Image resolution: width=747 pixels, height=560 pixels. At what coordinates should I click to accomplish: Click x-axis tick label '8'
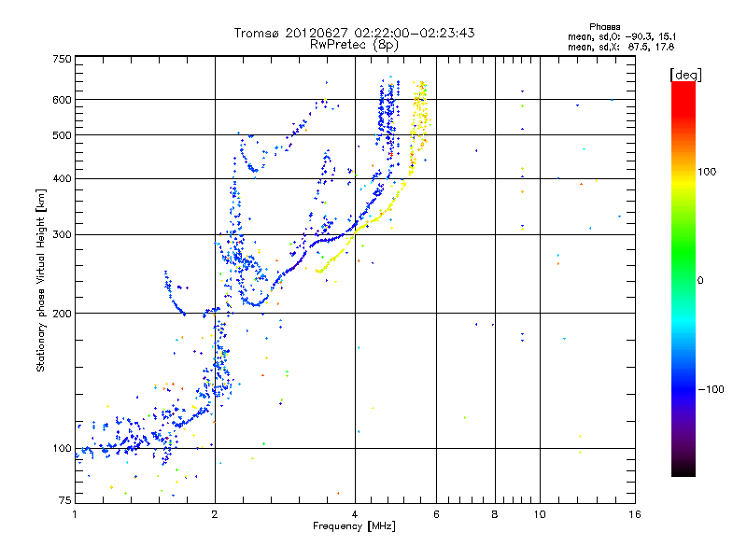(x=495, y=514)
